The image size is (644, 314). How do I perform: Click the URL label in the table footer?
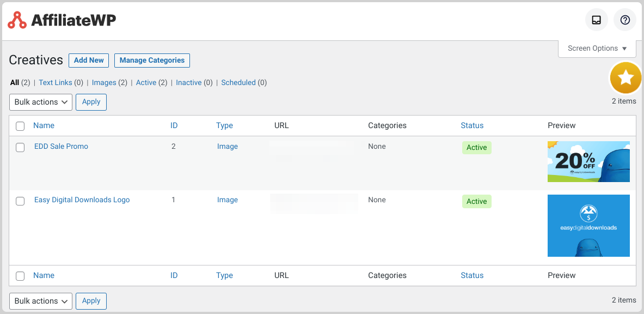282,275
